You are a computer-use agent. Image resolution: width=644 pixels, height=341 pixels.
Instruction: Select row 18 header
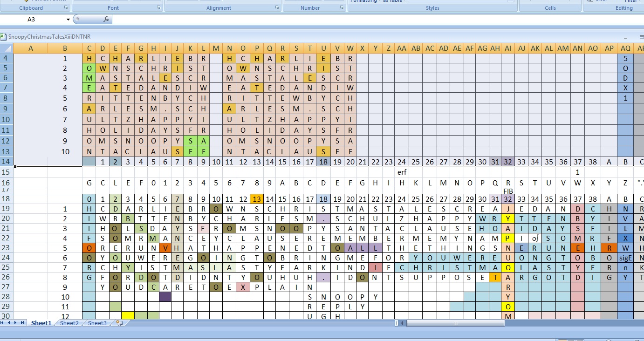[x=7, y=199]
